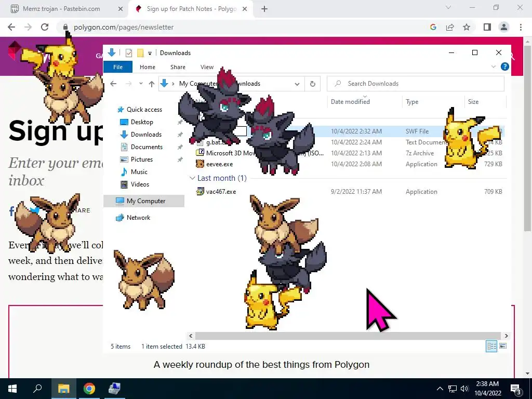Refresh the Downloads folder view
The height and width of the screenshot is (399, 532).
[x=312, y=84]
